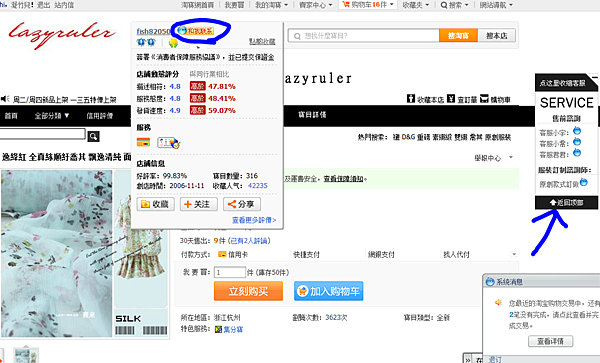The image size is (600, 363).
Task: Open the 信用评价 credit rating tab
Action: [99, 116]
